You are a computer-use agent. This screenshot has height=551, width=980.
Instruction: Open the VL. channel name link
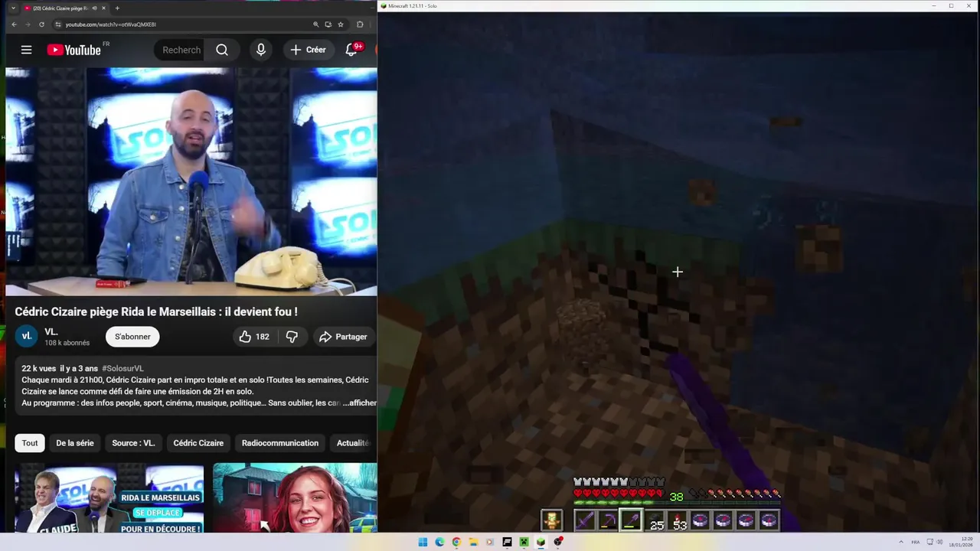tap(51, 331)
